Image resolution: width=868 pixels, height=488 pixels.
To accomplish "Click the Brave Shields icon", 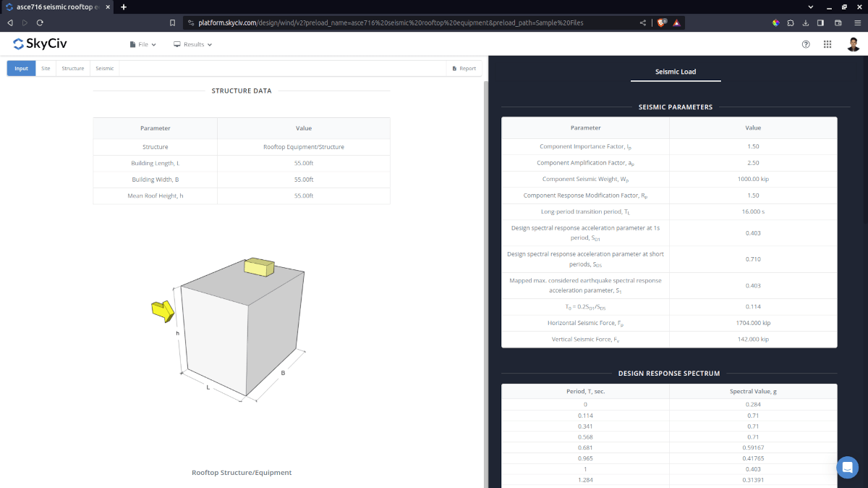I will click(661, 22).
